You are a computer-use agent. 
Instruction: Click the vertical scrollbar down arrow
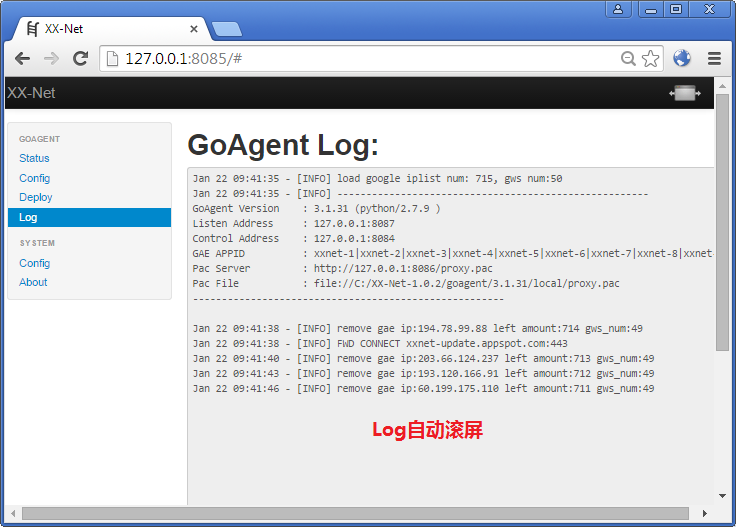pyautogui.click(x=722, y=496)
